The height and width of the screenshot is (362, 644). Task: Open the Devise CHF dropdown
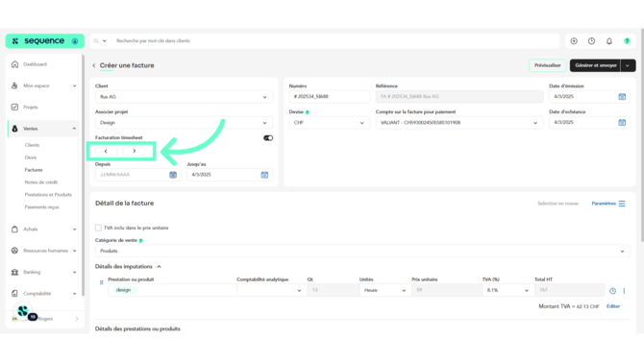pyautogui.click(x=330, y=123)
